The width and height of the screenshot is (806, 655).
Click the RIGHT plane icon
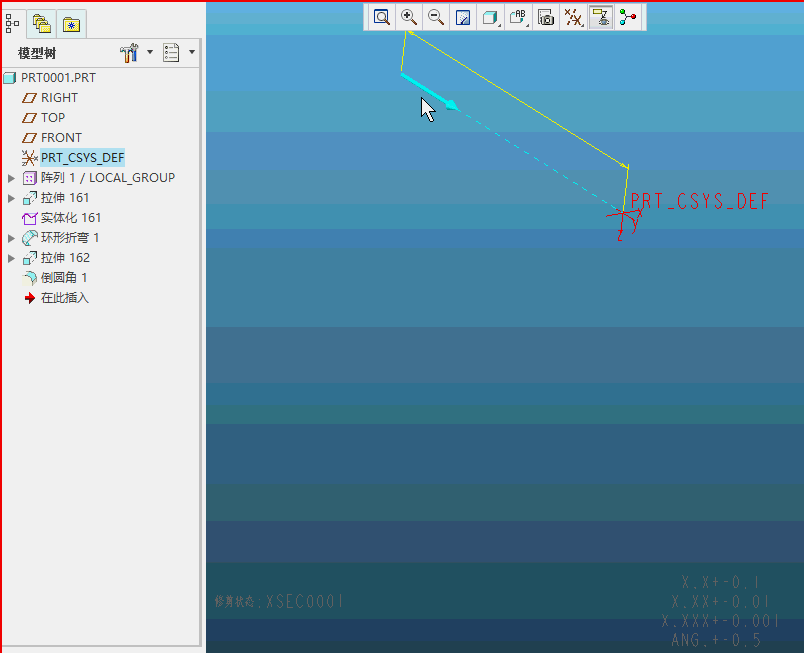point(29,98)
